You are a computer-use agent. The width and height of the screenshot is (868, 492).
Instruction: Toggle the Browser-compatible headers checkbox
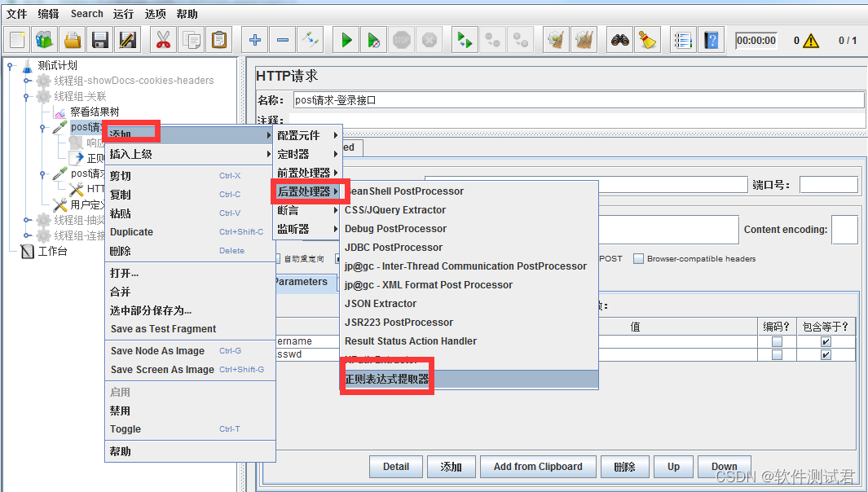[x=638, y=258]
